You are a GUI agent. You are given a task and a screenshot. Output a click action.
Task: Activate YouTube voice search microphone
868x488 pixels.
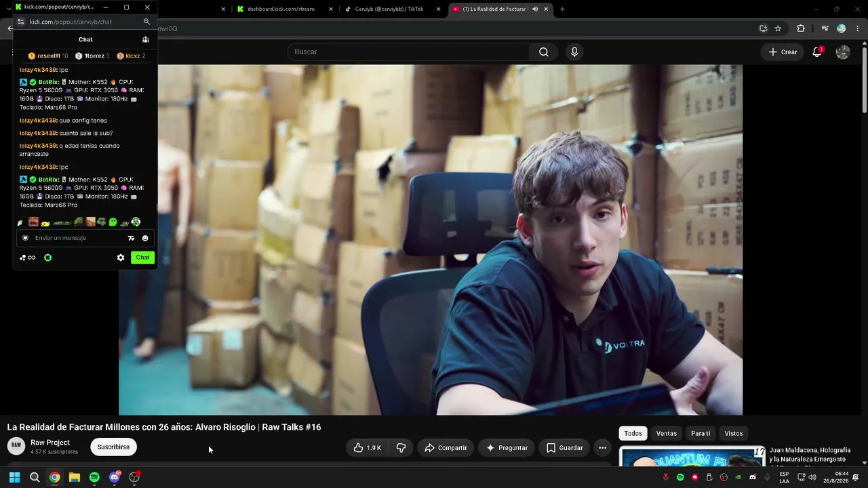574,52
